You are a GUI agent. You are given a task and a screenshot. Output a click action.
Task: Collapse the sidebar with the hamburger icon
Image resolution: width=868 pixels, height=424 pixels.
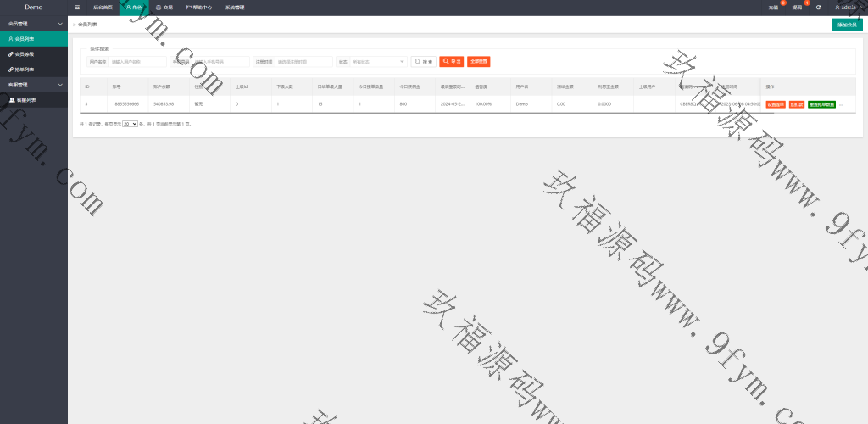[x=78, y=7]
